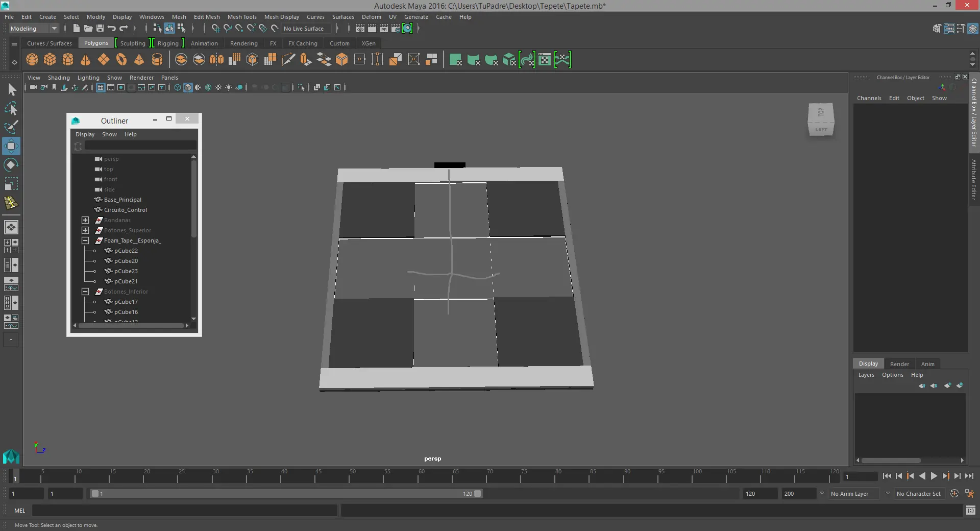Create a polygon sphere from the shelf
Screen dimensions: 980x531
(32, 60)
